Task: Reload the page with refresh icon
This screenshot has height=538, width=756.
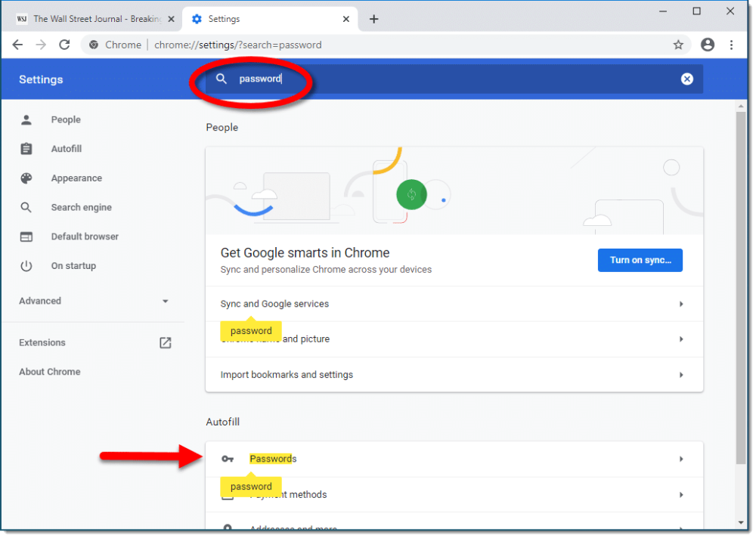Action: [65, 45]
